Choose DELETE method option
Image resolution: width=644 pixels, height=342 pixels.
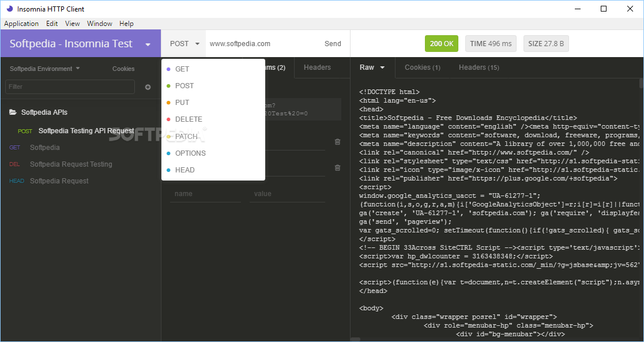213,119
